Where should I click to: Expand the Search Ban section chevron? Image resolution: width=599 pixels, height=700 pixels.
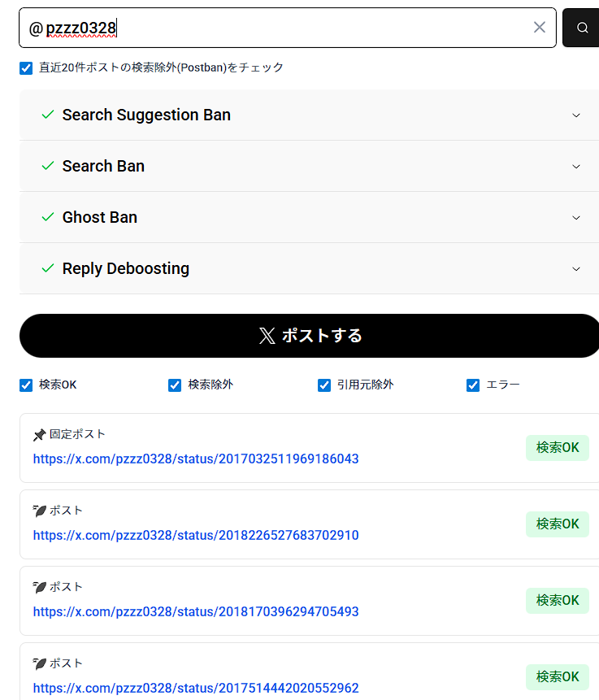[x=576, y=167]
